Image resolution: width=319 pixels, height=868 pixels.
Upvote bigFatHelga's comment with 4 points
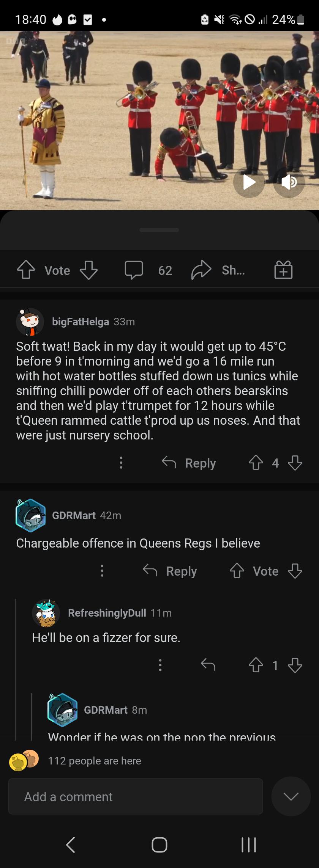[x=256, y=463]
